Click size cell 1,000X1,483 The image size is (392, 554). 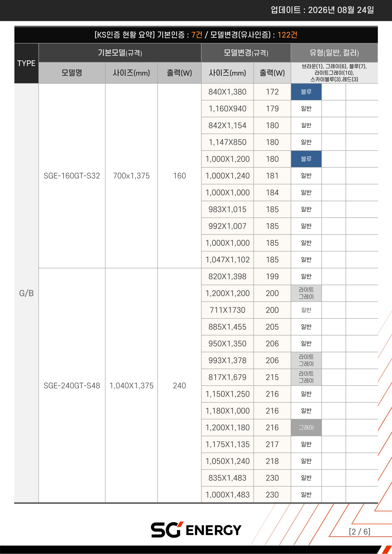227,495
